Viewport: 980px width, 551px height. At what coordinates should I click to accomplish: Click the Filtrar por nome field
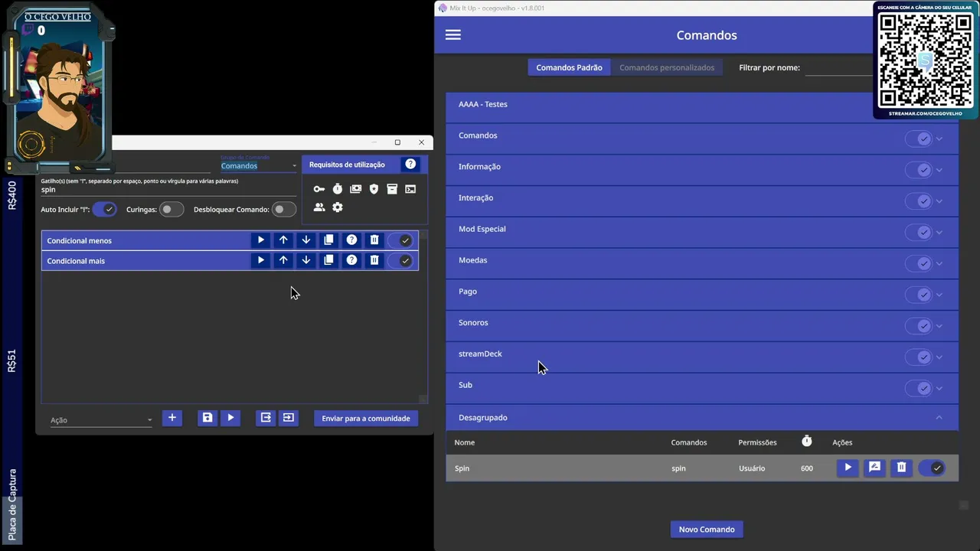(839, 67)
